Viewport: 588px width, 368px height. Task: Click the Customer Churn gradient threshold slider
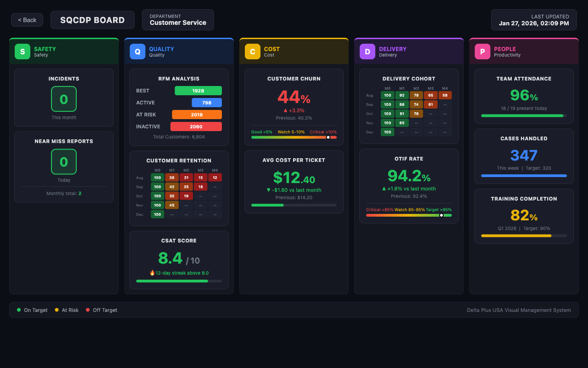(328, 137)
